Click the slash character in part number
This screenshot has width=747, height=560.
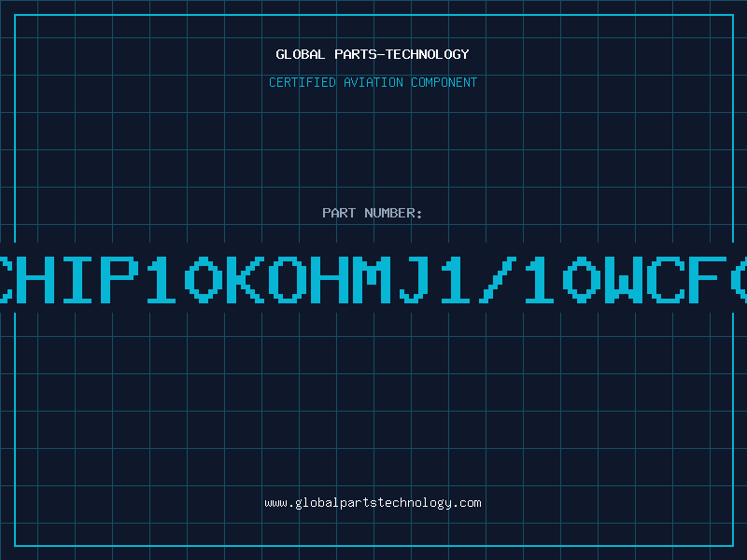click(x=498, y=279)
